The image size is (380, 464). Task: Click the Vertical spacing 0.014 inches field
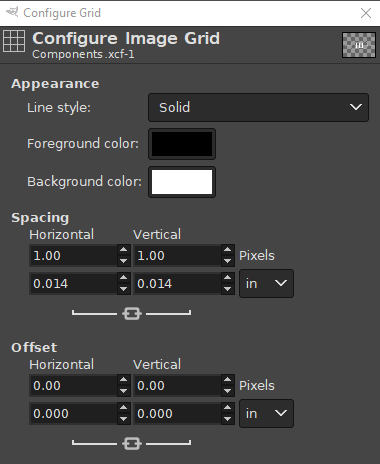[x=177, y=284]
